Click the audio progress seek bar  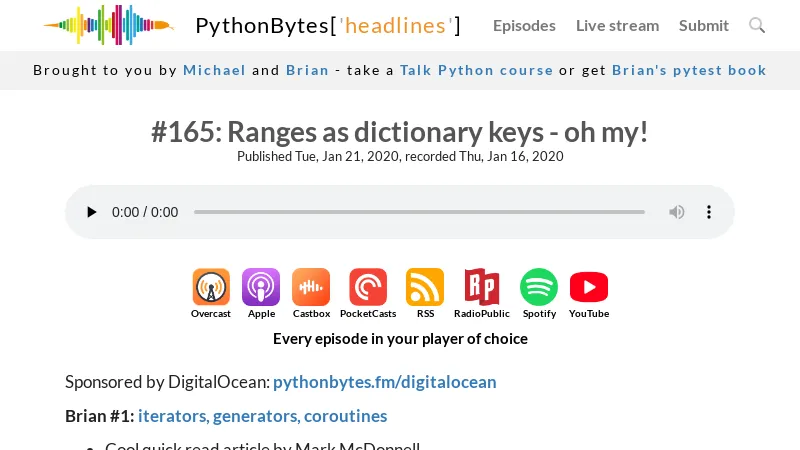pyautogui.click(x=419, y=212)
